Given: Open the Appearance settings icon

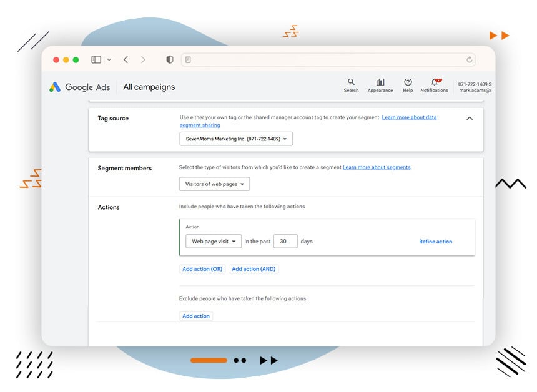Looking at the screenshot, I should pyautogui.click(x=380, y=82).
